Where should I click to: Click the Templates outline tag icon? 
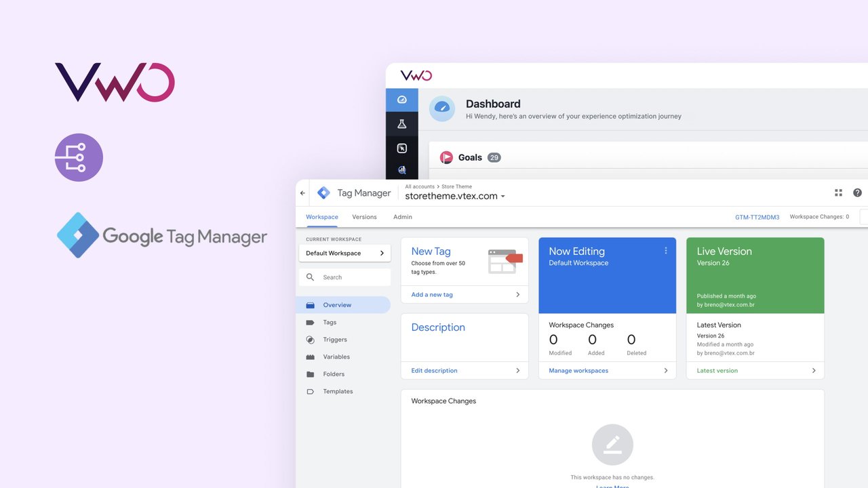(x=311, y=392)
